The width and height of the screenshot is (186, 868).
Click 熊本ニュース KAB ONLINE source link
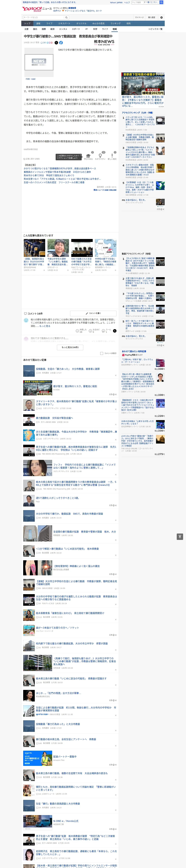pyautogui.click(x=105, y=190)
